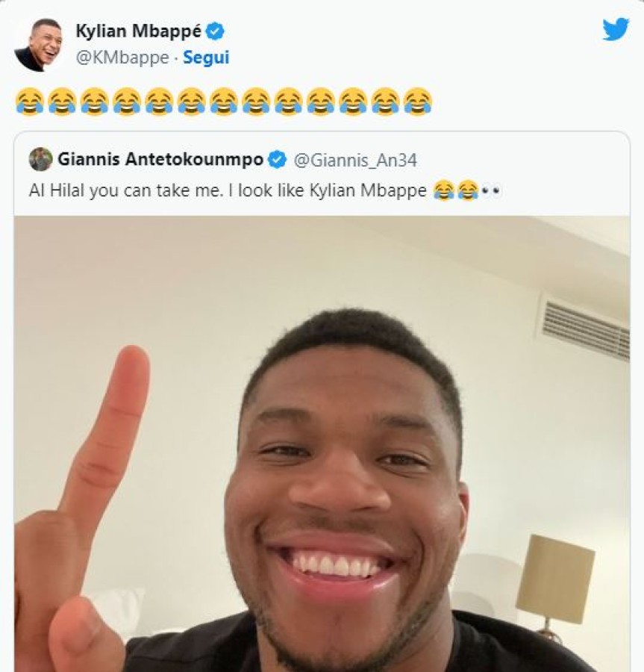Click the eyes emoji in quoted tweet
Viewport: 644px width, 672px height.
(x=490, y=190)
